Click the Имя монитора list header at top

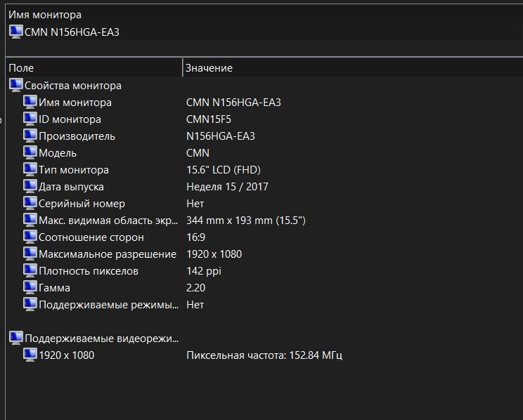45,15
